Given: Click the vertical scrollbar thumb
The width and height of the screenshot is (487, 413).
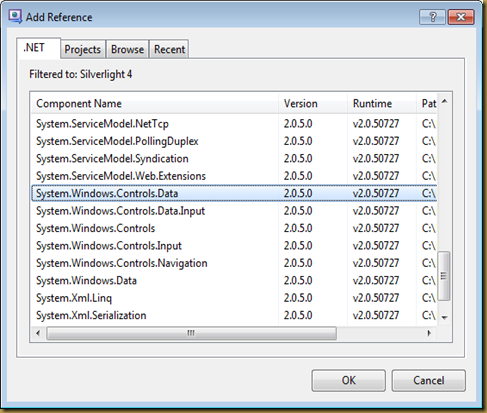Looking at the screenshot, I should tap(444, 276).
